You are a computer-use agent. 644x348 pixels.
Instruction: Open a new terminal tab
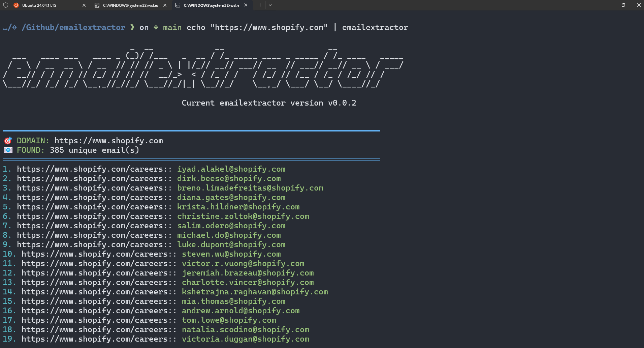[x=260, y=5]
